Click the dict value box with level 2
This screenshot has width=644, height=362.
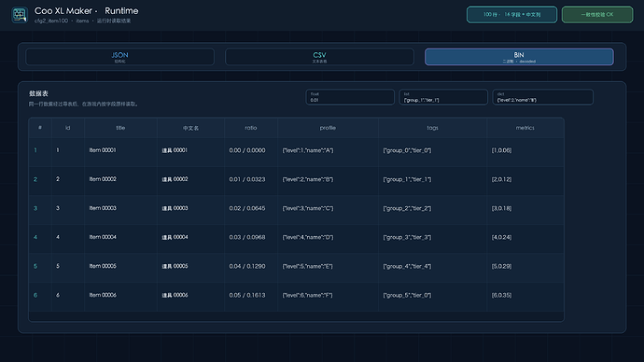pyautogui.click(x=542, y=97)
